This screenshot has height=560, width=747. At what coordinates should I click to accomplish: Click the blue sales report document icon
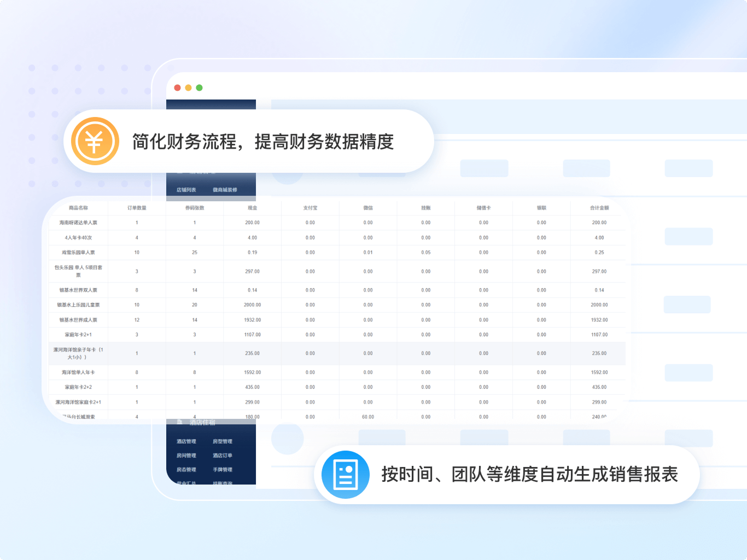(x=345, y=474)
